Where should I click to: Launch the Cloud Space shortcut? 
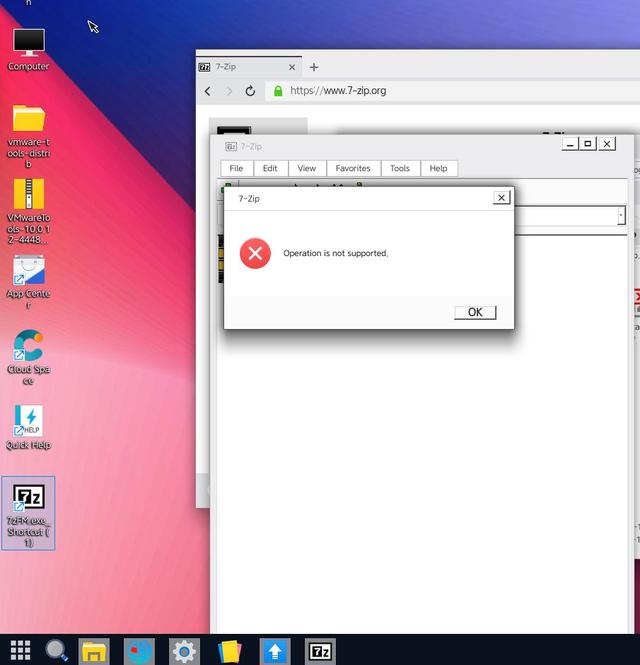(28, 357)
